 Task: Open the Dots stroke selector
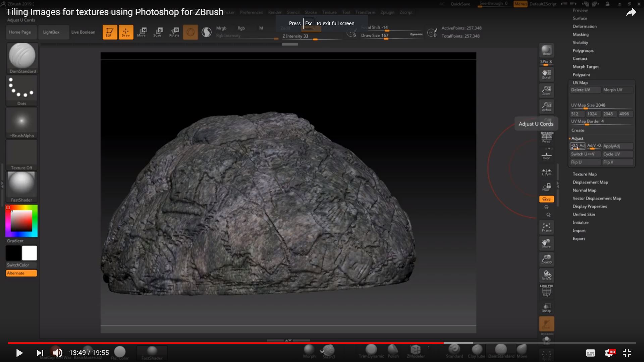(22, 90)
